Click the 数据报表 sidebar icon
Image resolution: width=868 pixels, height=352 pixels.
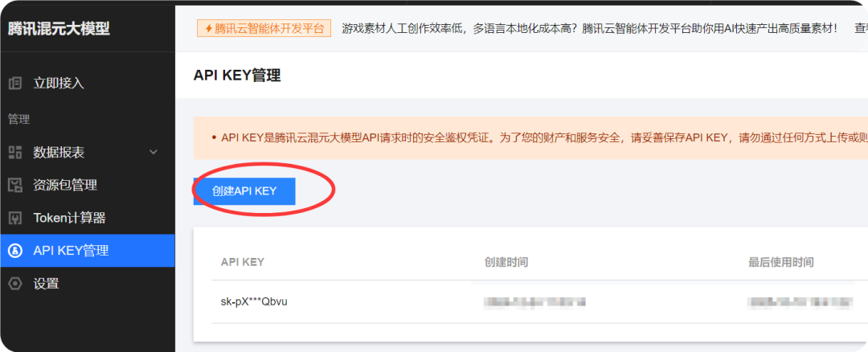pyautogui.click(x=15, y=152)
